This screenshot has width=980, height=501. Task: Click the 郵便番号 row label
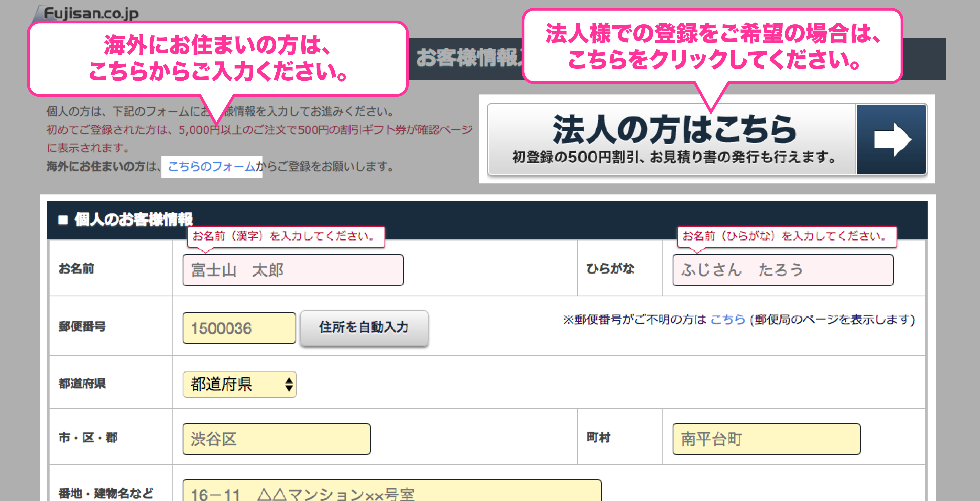82,326
